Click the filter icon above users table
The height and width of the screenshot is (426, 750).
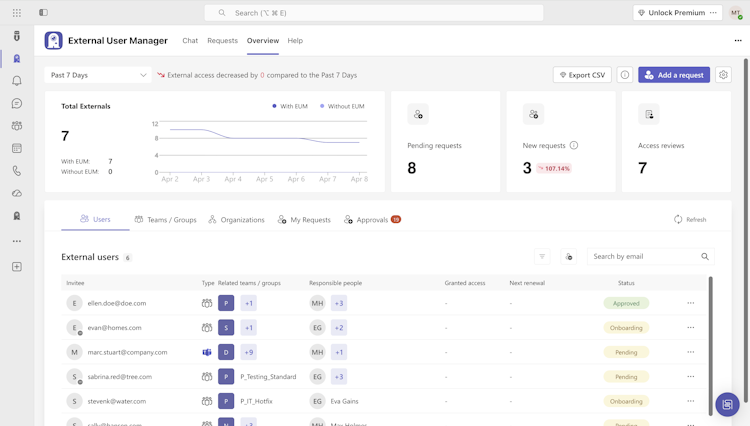[x=542, y=257]
